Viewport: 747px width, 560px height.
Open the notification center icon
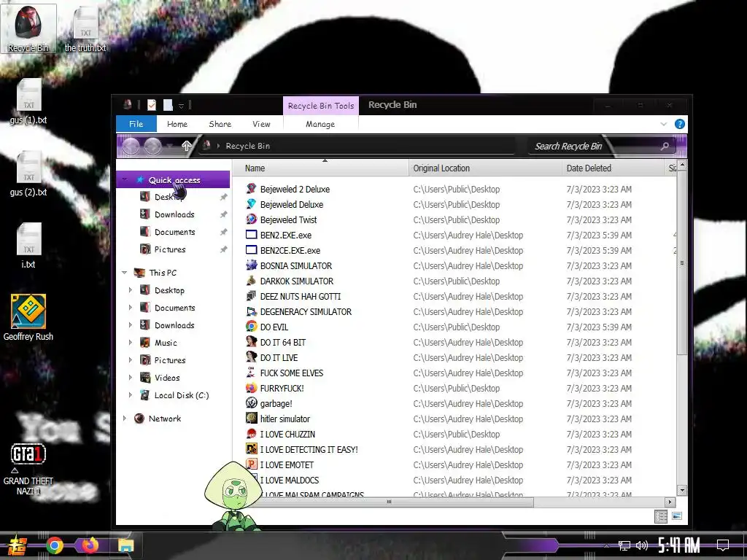(x=723, y=545)
